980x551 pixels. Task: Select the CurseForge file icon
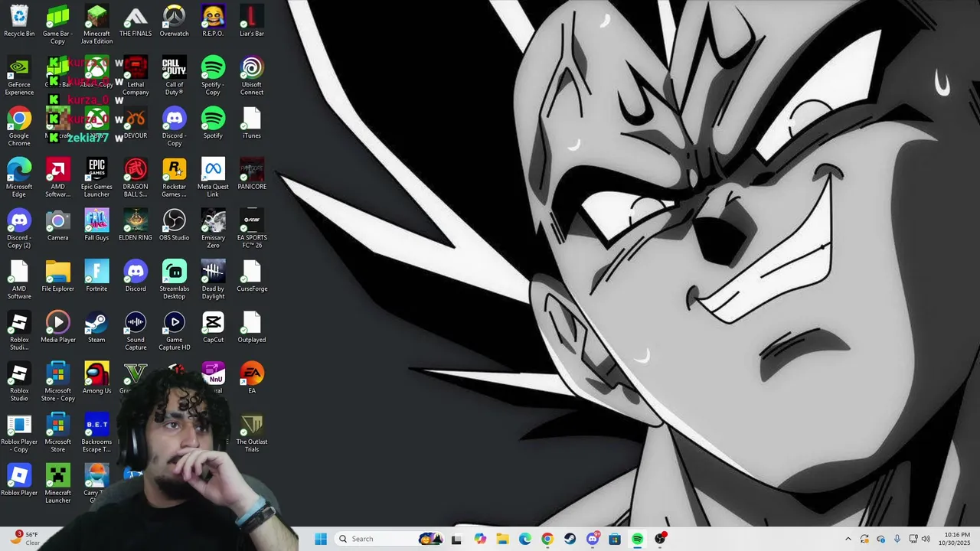pyautogui.click(x=252, y=275)
